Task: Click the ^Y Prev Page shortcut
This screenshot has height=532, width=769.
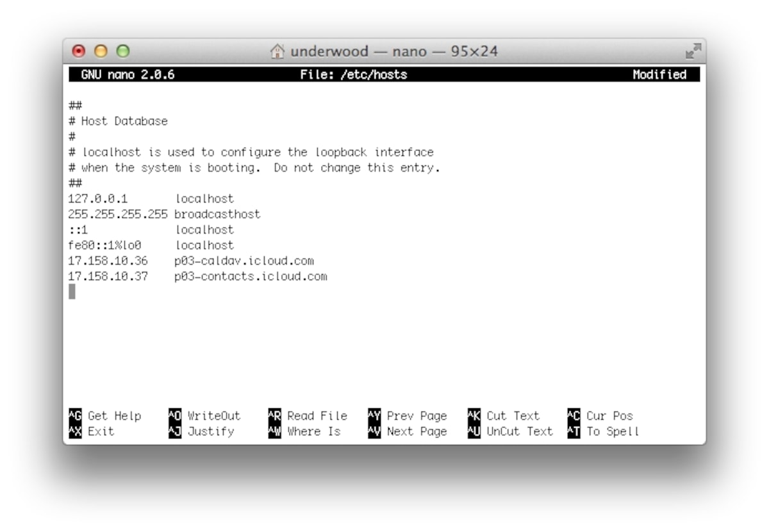Action: point(408,416)
